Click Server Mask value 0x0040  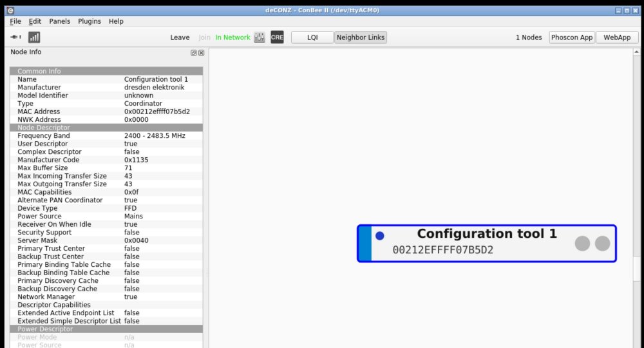click(137, 240)
